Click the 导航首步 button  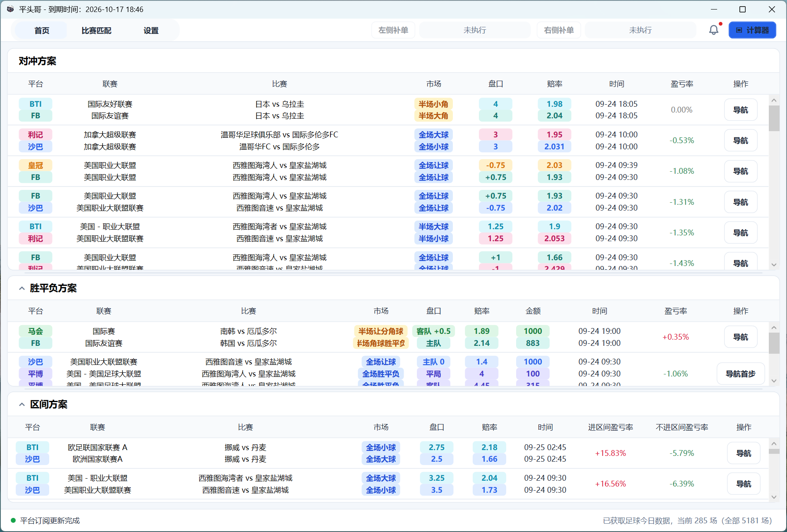pyautogui.click(x=741, y=374)
